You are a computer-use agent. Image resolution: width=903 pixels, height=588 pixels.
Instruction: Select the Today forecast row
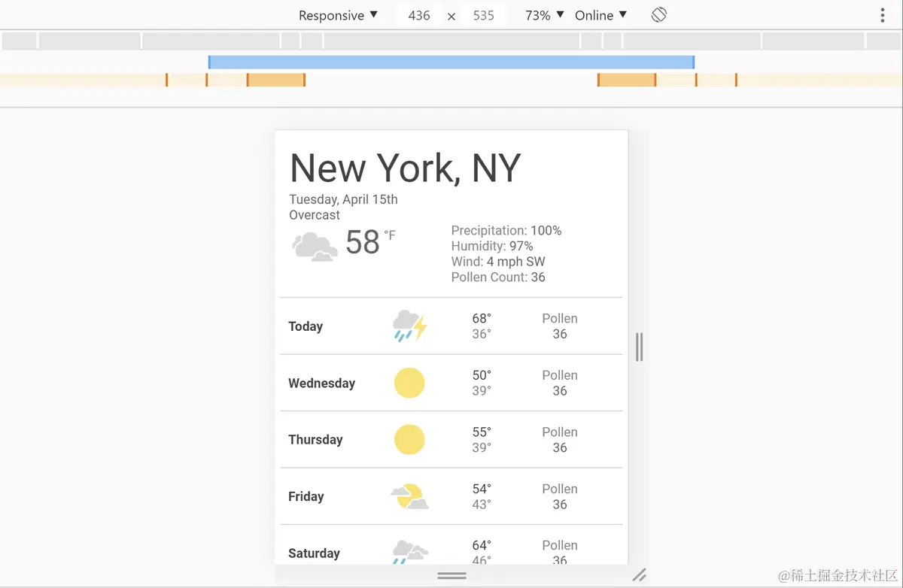[451, 326]
